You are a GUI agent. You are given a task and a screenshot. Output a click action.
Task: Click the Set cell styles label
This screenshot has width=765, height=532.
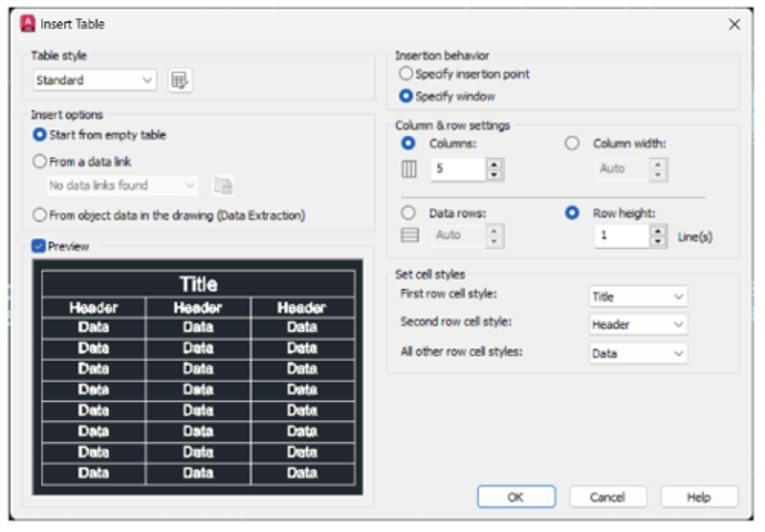430,274
